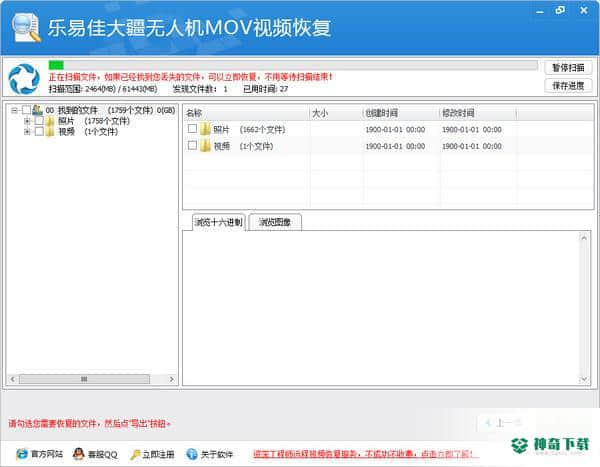This screenshot has height=467, width=600.
Task: Select the 视频 (1个文件) list row
Action: click(x=389, y=146)
